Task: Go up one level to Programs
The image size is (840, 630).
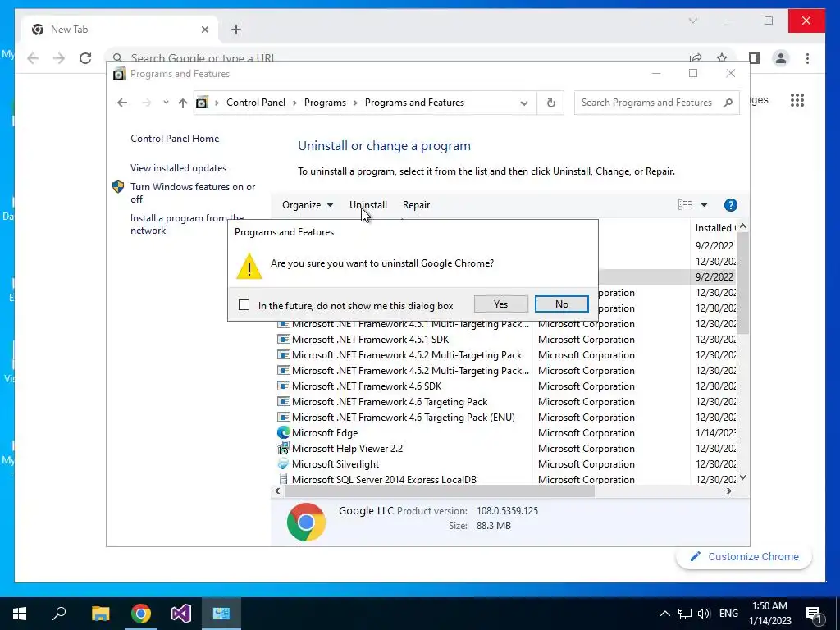Action: coord(183,103)
